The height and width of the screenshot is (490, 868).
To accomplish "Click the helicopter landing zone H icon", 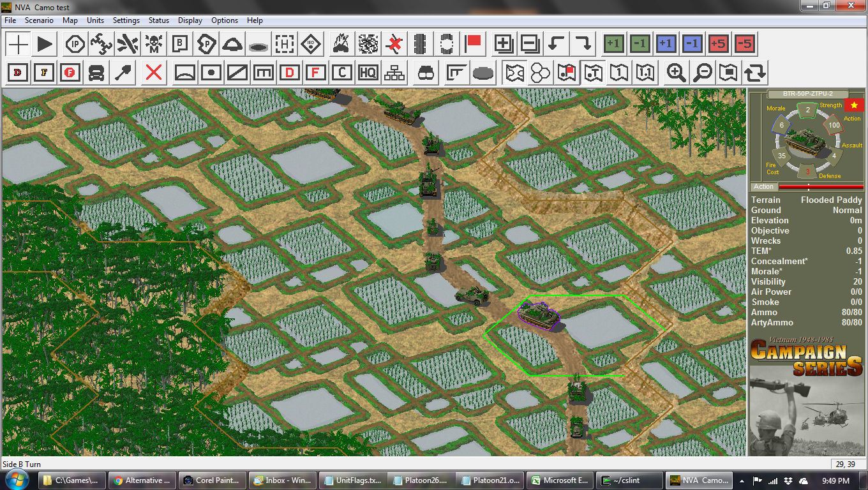I will 285,45.
